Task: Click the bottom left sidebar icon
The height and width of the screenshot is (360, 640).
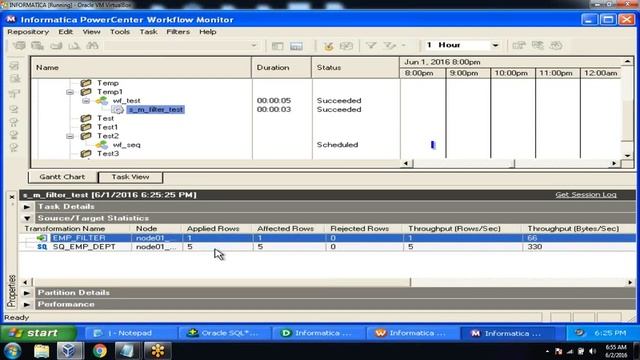Action: click(x=14, y=147)
